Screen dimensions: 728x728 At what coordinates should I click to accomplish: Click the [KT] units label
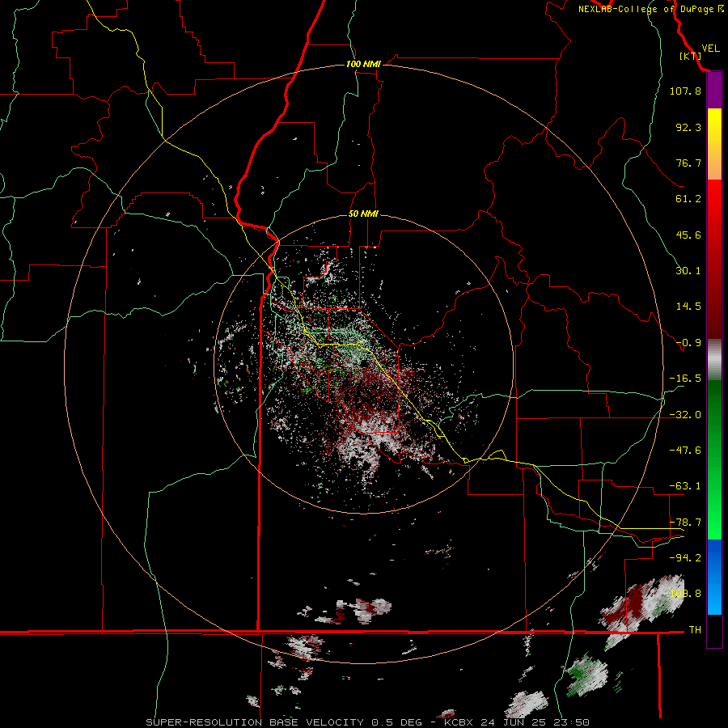(x=691, y=56)
